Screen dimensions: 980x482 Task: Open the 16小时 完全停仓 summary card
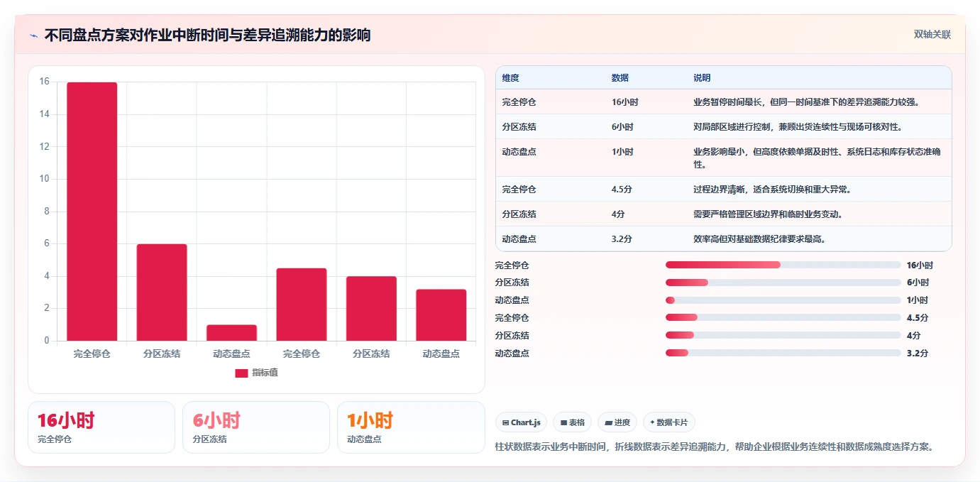101,427
